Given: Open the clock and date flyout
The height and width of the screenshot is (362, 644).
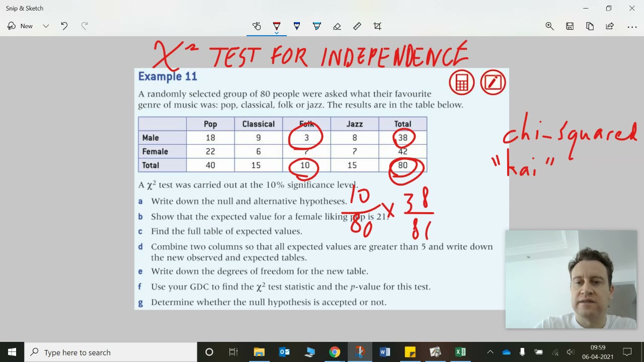Looking at the screenshot, I should point(598,352).
